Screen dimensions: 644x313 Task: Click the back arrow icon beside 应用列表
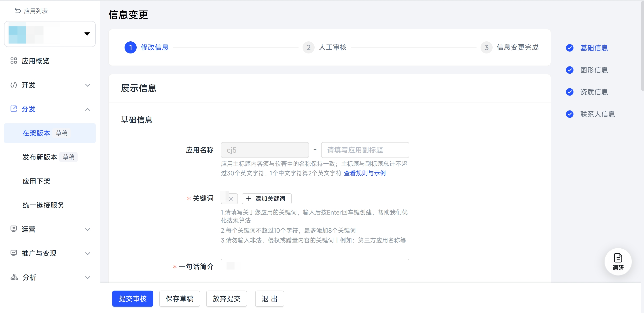point(17,11)
